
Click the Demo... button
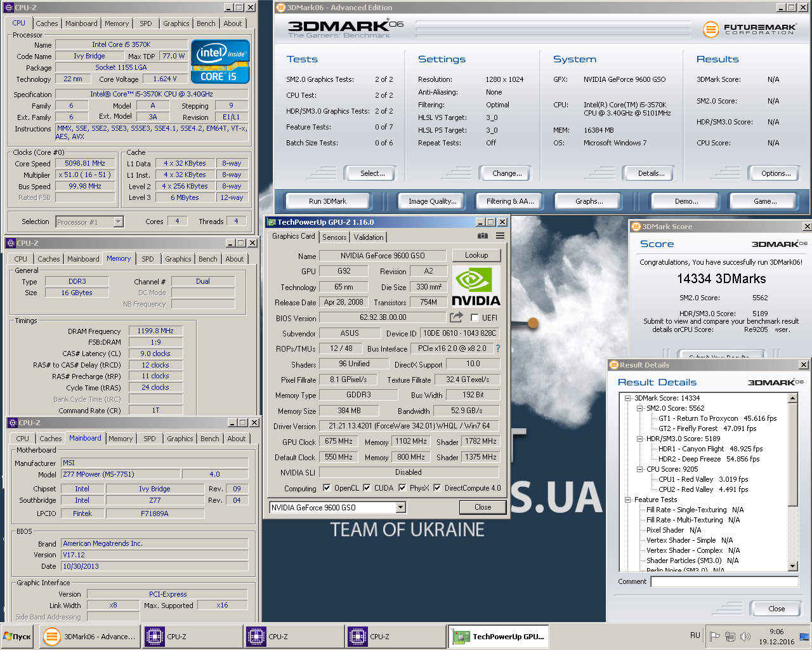coord(686,201)
